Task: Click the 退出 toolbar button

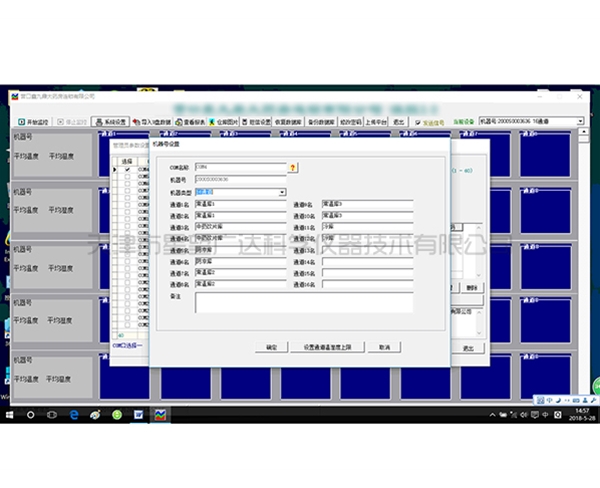Action: point(399,121)
